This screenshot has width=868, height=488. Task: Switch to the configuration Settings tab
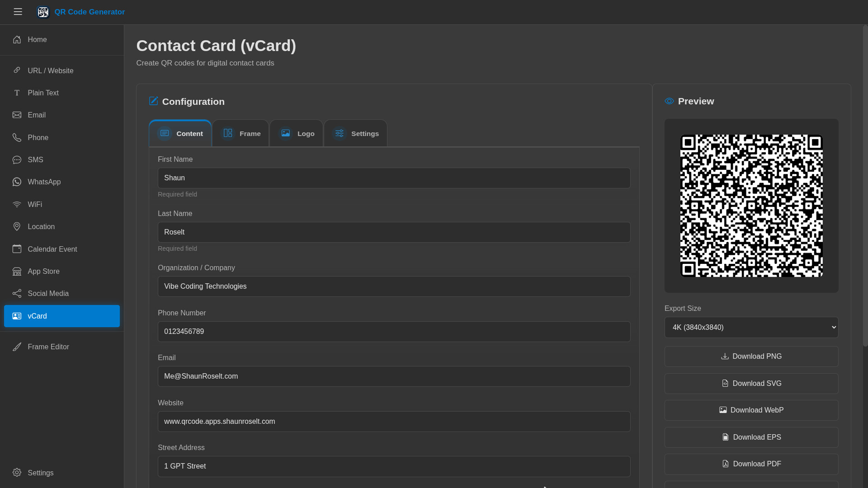pyautogui.click(x=355, y=133)
